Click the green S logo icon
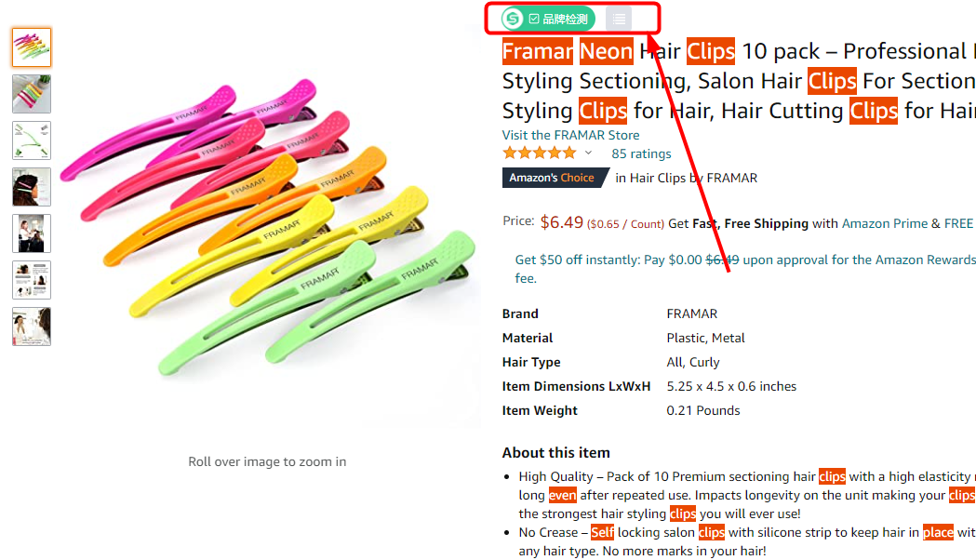 [513, 19]
